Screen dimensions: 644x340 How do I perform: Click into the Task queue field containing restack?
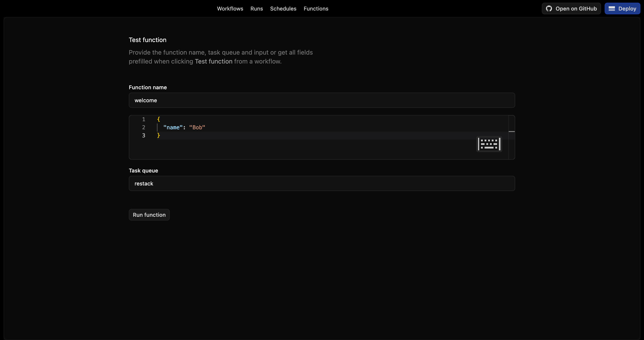pos(322,183)
